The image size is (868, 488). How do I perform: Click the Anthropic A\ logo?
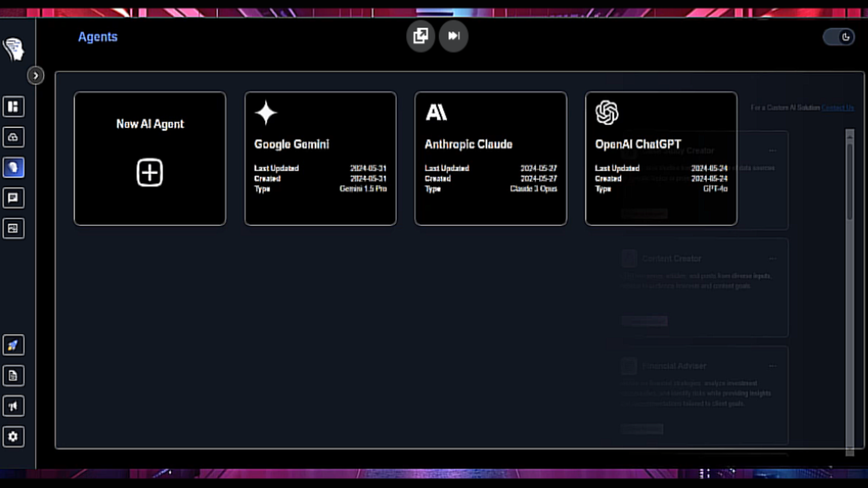[x=436, y=112]
